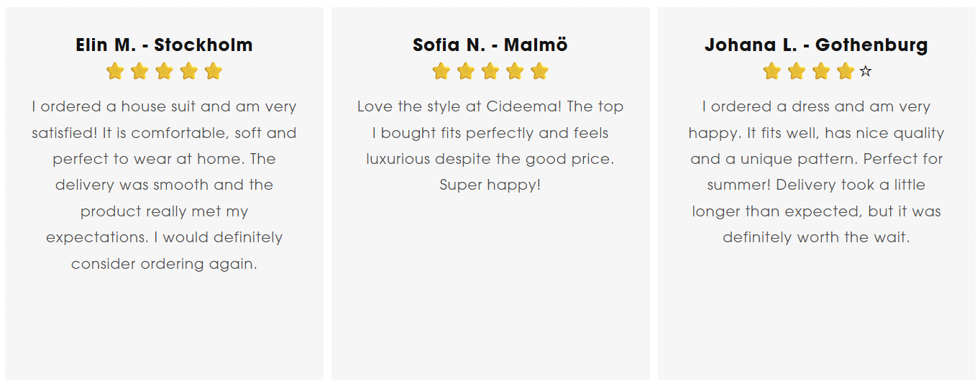980x386 pixels.
Task: Click Elin's house suit review text
Action: point(164,185)
